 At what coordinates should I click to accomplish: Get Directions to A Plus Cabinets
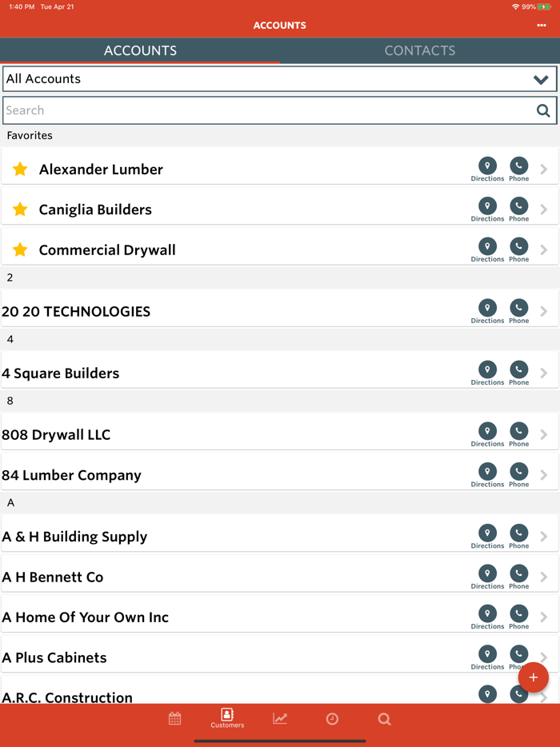tap(487, 657)
